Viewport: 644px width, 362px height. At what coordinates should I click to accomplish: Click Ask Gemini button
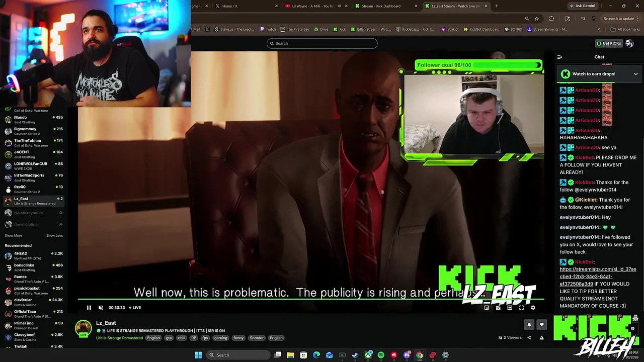pos(582,6)
